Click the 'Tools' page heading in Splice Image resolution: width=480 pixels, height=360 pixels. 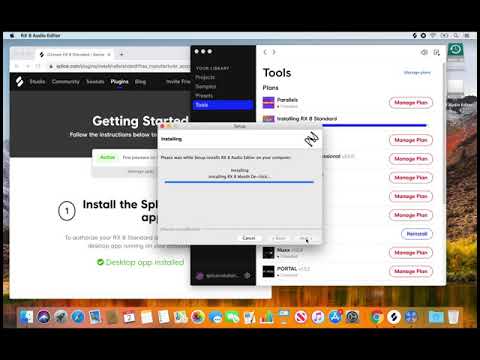click(x=277, y=73)
